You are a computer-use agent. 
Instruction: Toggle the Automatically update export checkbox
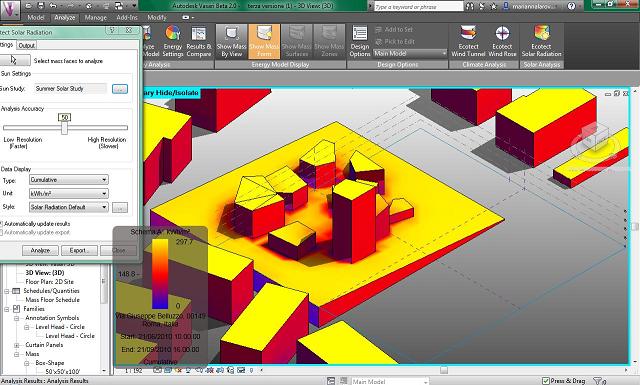1,232
